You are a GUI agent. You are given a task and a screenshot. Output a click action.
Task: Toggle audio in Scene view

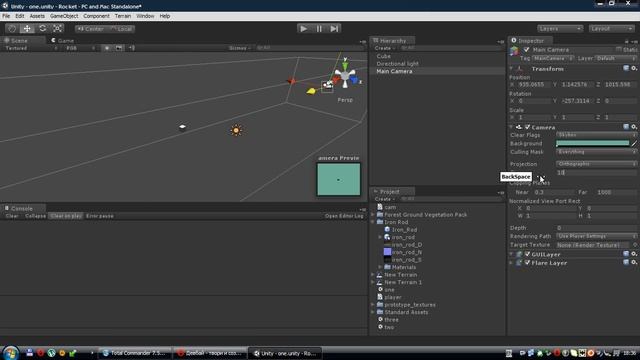click(x=131, y=48)
